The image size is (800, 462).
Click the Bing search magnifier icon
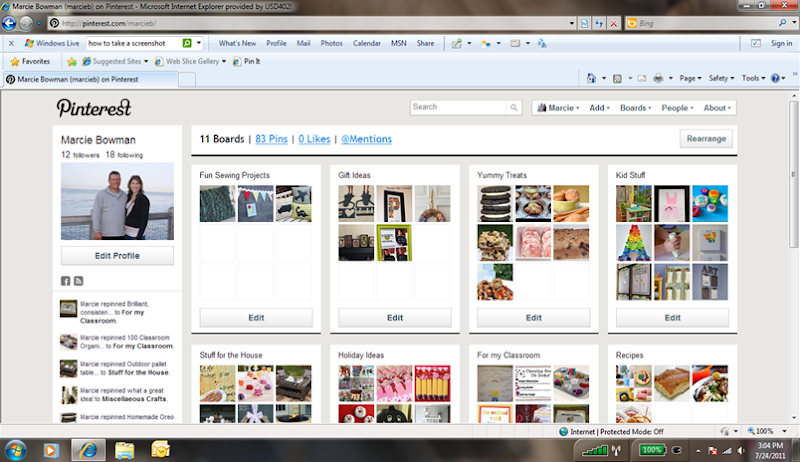pyautogui.click(x=782, y=23)
